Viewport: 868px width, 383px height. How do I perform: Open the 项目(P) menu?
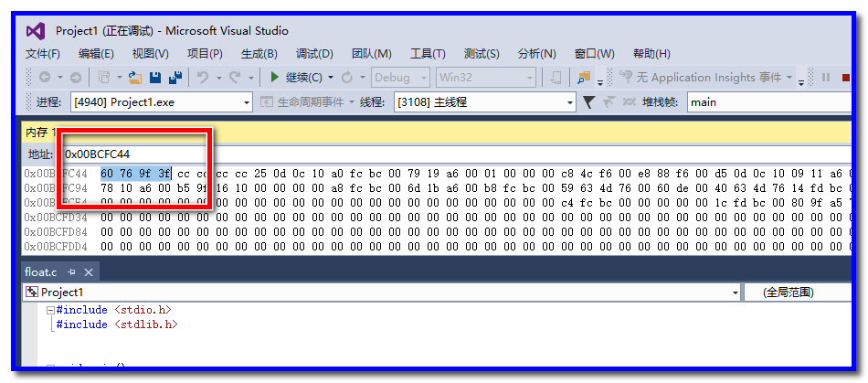[x=205, y=54]
